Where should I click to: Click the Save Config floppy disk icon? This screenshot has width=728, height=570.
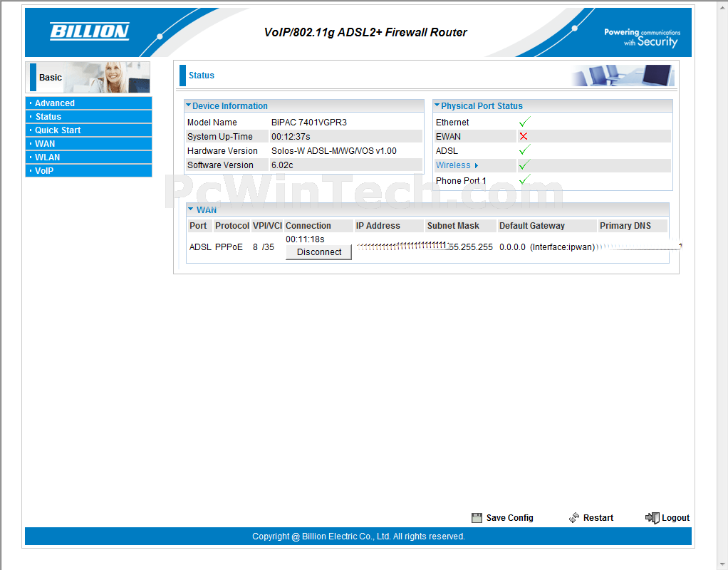point(477,518)
